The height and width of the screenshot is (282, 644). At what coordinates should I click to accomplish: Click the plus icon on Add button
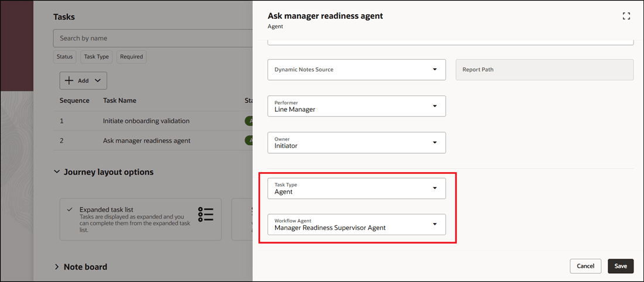(69, 81)
